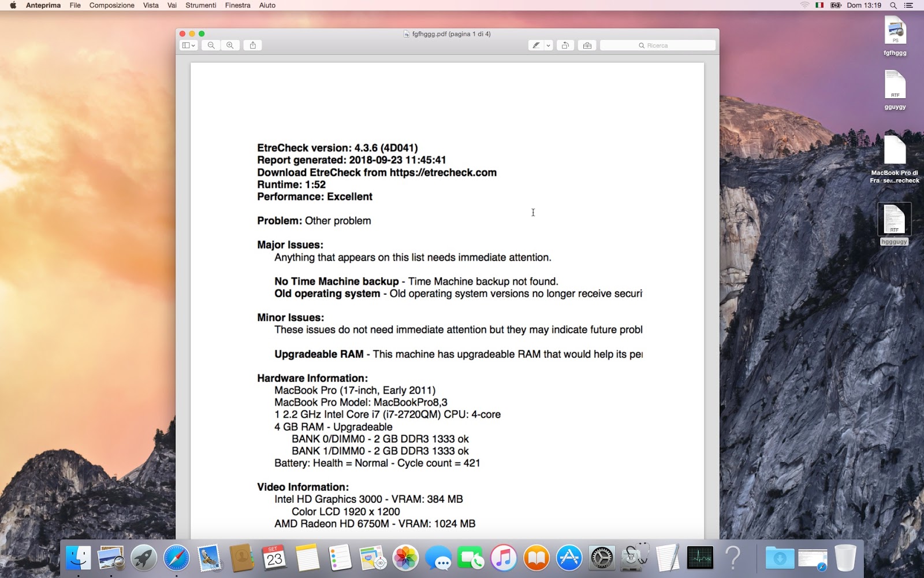
Task: Open the File menu
Action: 75,5
